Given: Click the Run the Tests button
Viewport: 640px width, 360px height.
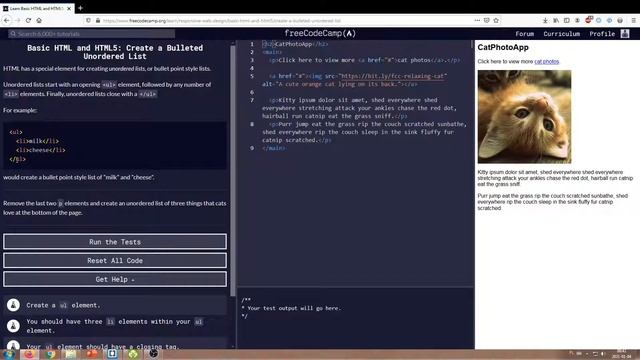Looking at the screenshot, I should pyautogui.click(x=115, y=242).
